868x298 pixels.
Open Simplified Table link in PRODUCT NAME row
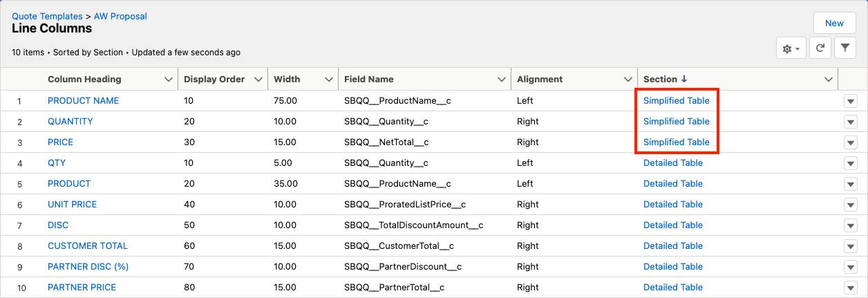coord(676,101)
